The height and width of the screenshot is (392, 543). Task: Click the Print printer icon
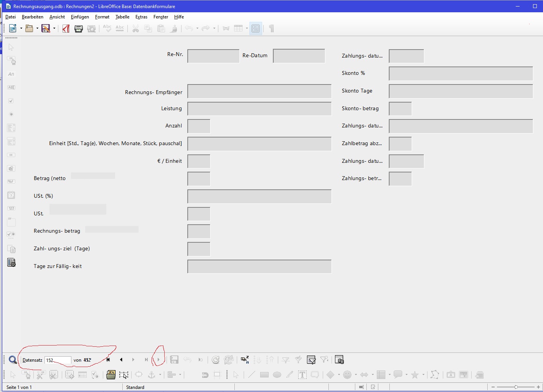click(79, 28)
